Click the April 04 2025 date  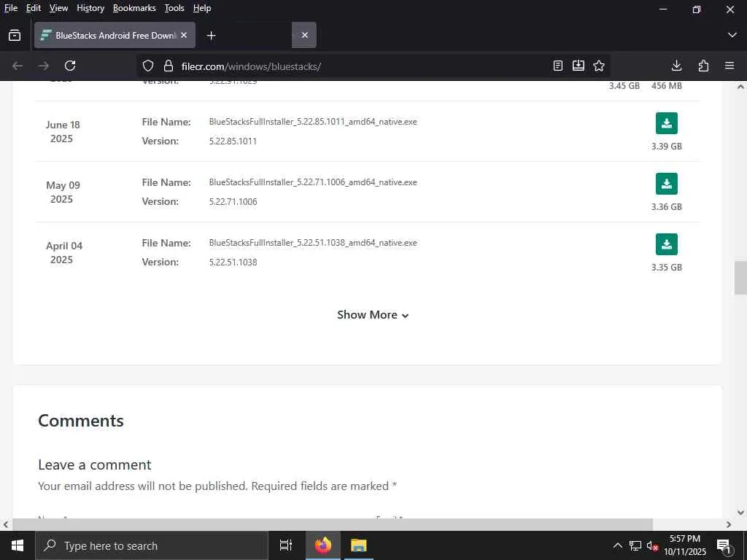64,252
